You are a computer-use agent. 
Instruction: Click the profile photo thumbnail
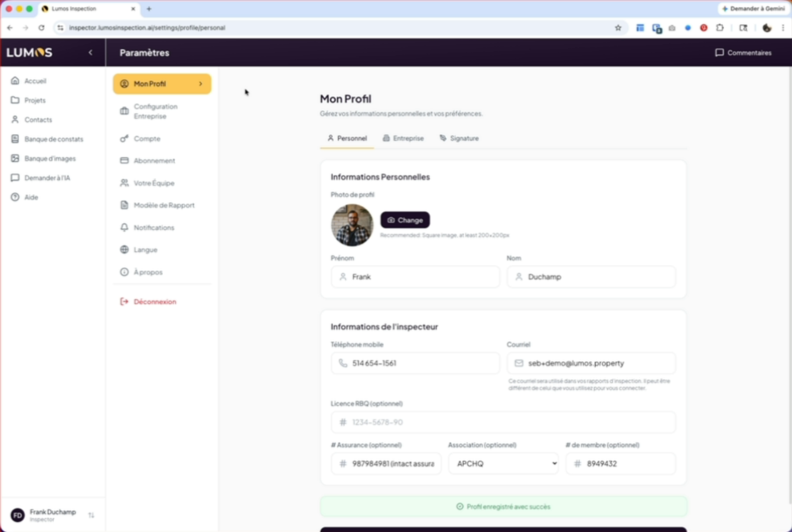tap(352, 225)
